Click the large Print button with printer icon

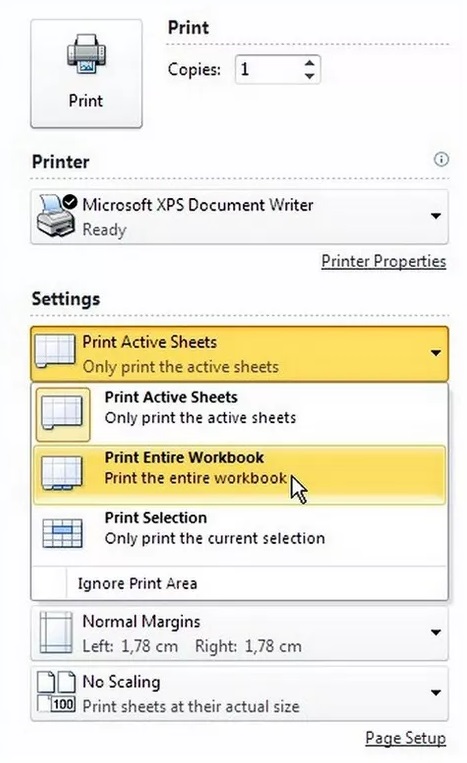86,74
